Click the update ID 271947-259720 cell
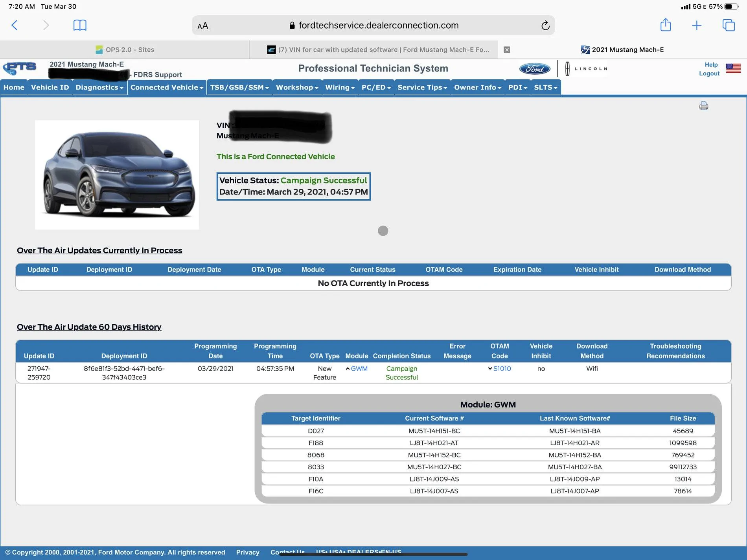The height and width of the screenshot is (560, 747). (39, 373)
